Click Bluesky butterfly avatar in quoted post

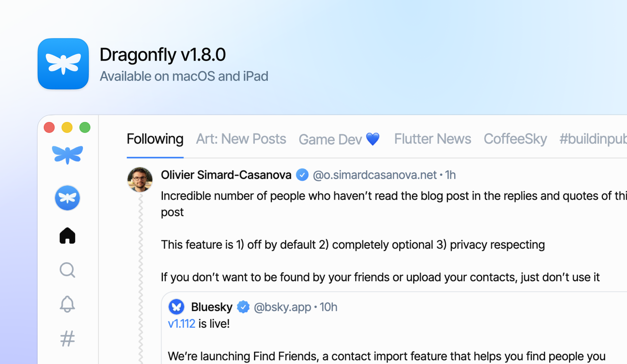click(176, 307)
